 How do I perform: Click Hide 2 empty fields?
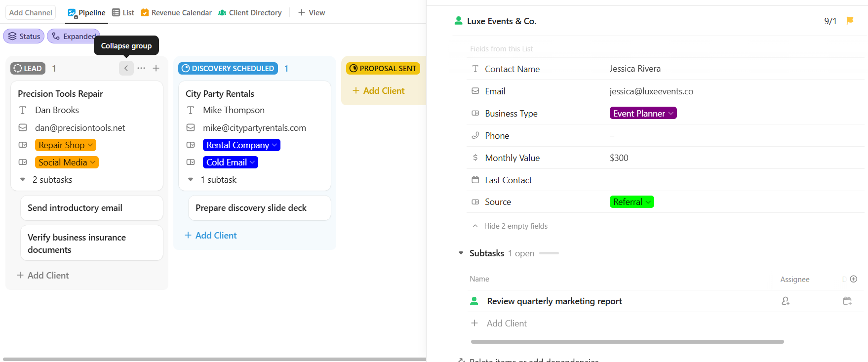(x=510, y=226)
